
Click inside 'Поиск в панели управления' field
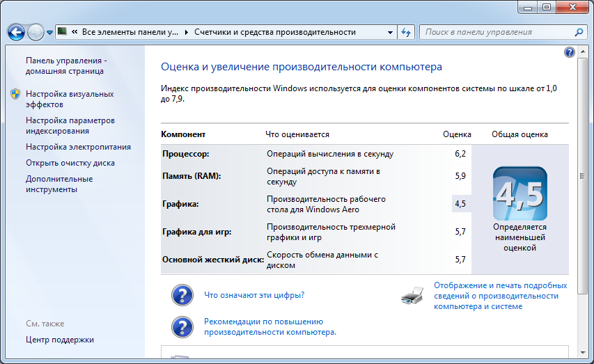494,32
